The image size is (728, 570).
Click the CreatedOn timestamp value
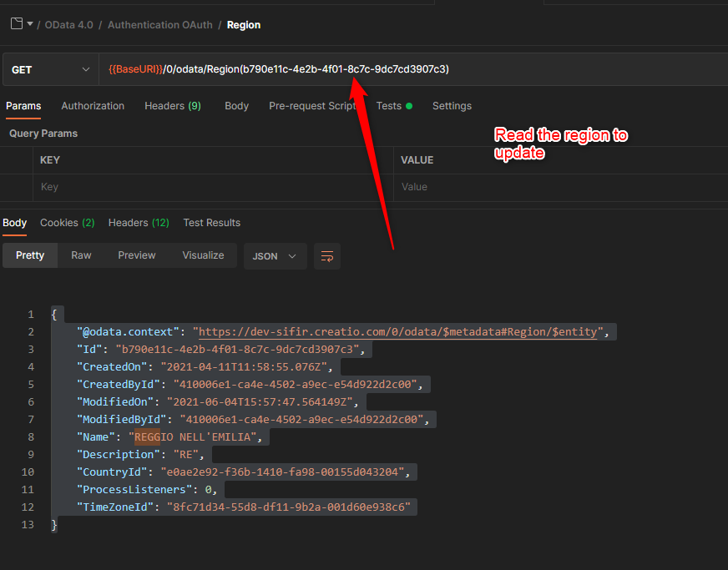point(244,367)
